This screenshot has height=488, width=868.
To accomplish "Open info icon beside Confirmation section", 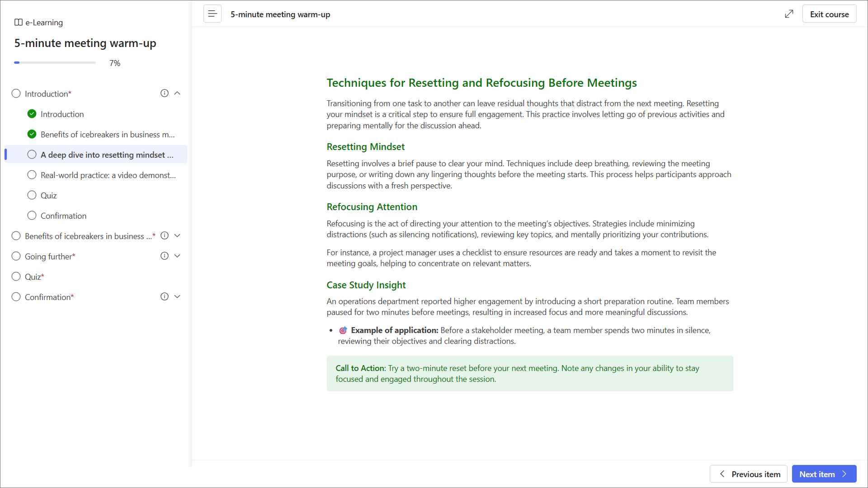I will coord(165,296).
